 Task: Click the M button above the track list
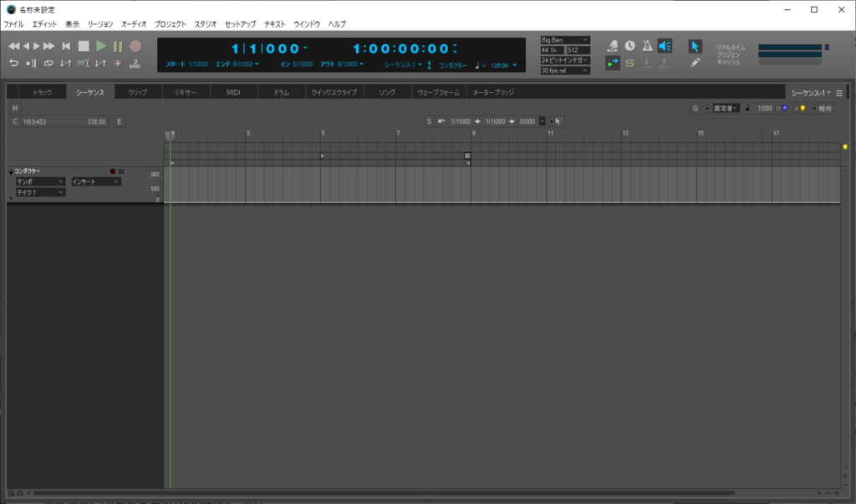click(x=15, y=108)
